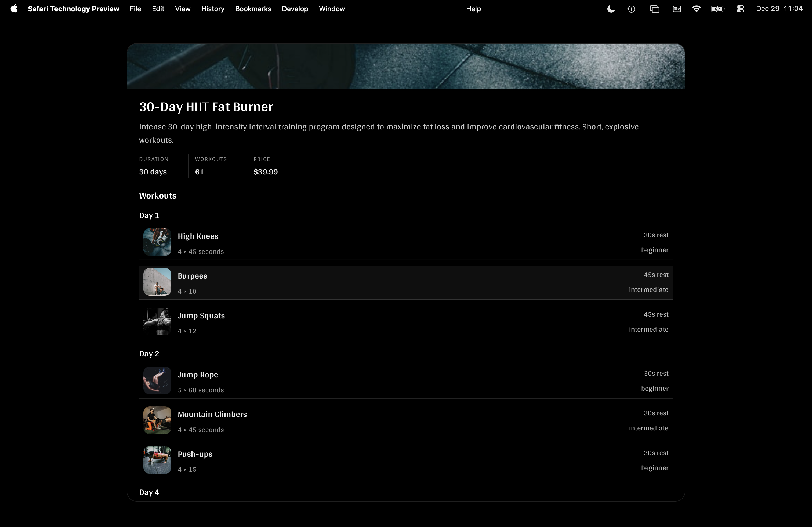Click the High Knees exercise thumbnail

click(x=157, y=242)
